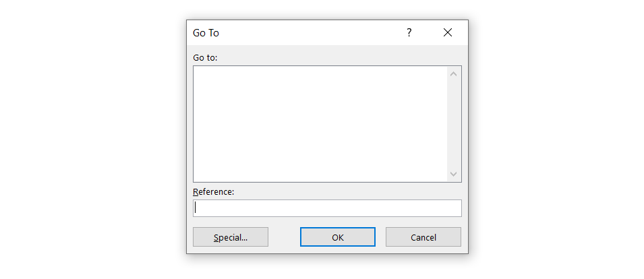Close the Go To dialog

point(448,32)
